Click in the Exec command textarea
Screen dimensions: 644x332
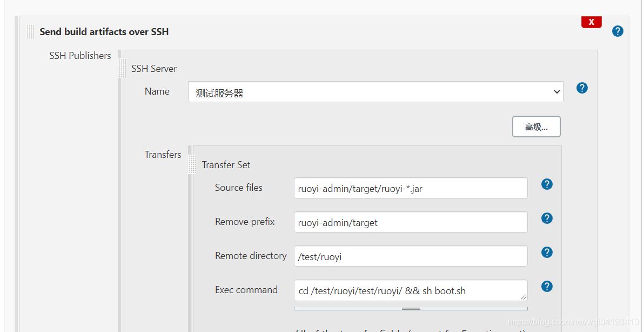pos(411,290)
